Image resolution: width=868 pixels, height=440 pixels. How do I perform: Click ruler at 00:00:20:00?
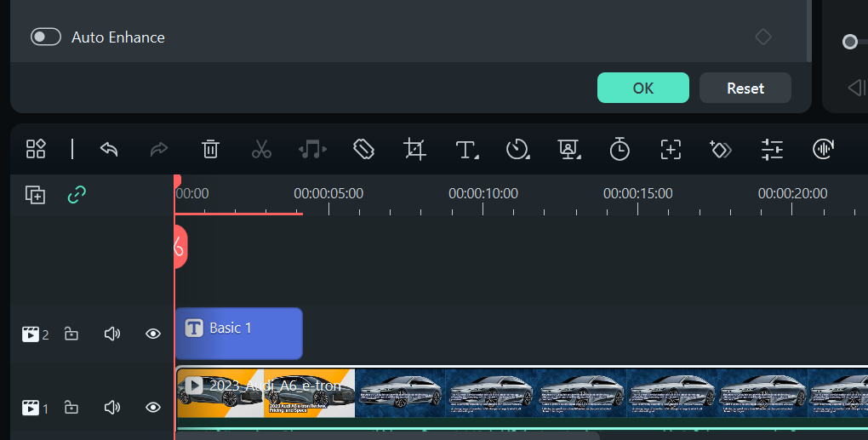click(792, 194)
